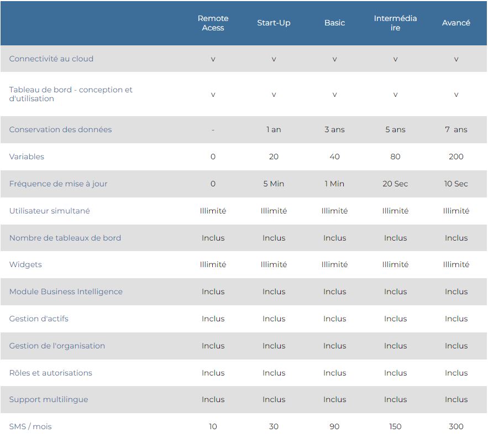This screenshot has width=488, height=448.
Task: Select the Module Business Intelligence label
Action: click(x=66, y=291)
